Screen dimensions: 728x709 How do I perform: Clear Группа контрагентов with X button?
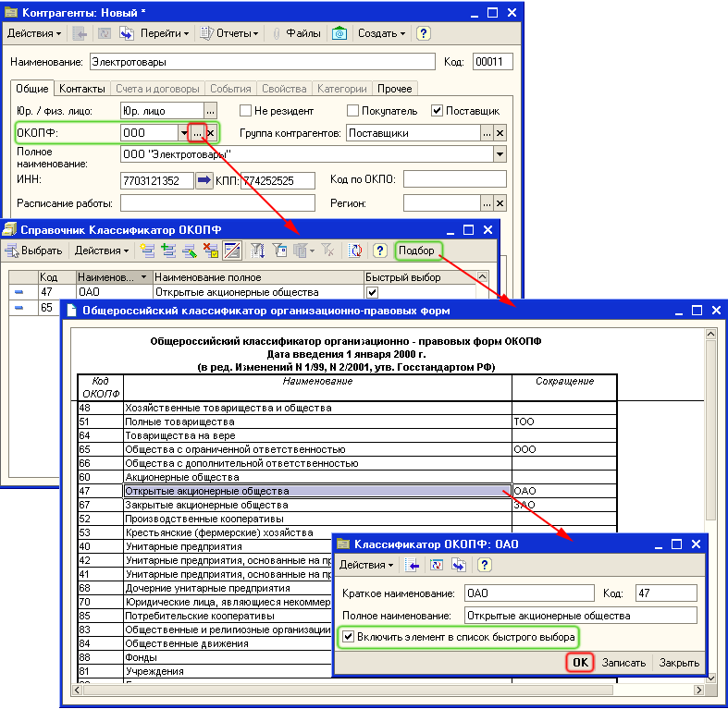[x=500, y=133]
